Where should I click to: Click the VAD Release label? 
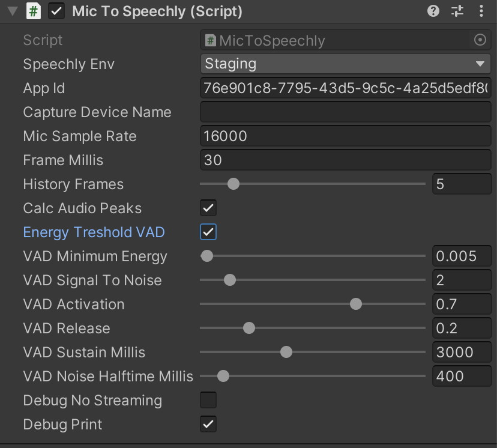coord(67,328)
